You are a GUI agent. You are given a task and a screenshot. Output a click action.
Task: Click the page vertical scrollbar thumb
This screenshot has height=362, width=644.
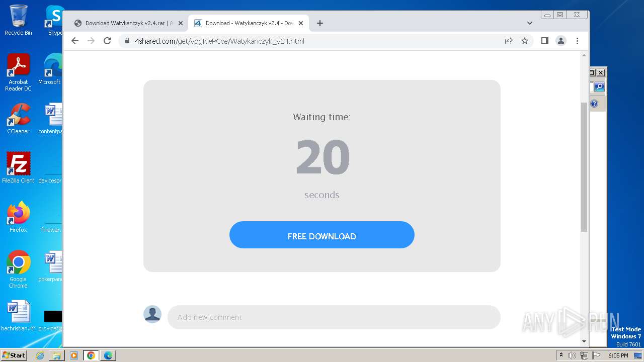pyautogui.click(x=584, y=166)
